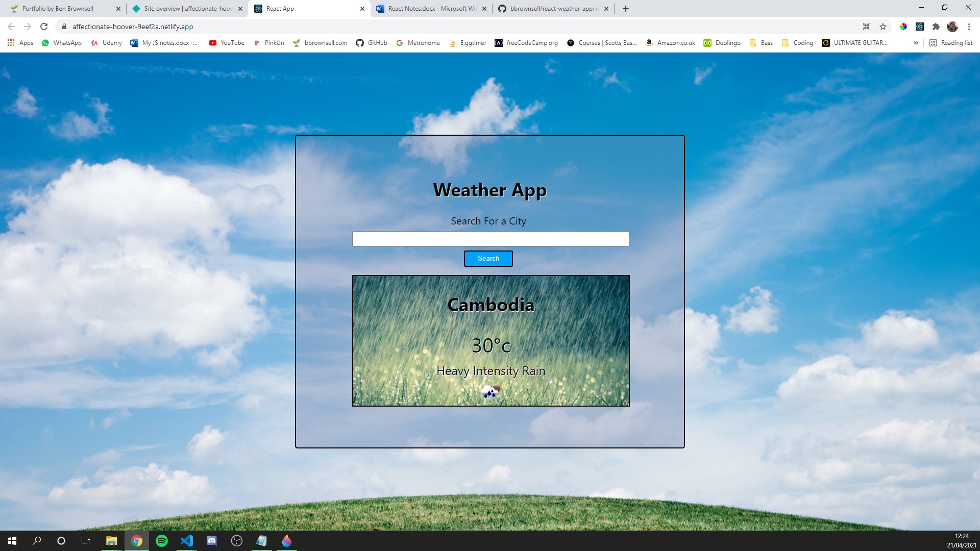Open the colorful extension icon
980x551 pixels.
coord(903,27)
